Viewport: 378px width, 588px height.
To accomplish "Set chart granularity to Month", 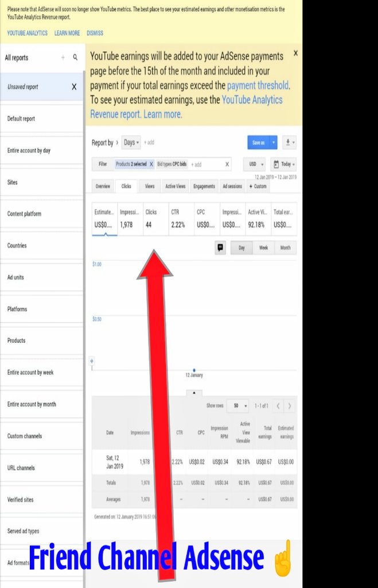I will (286, 247).
